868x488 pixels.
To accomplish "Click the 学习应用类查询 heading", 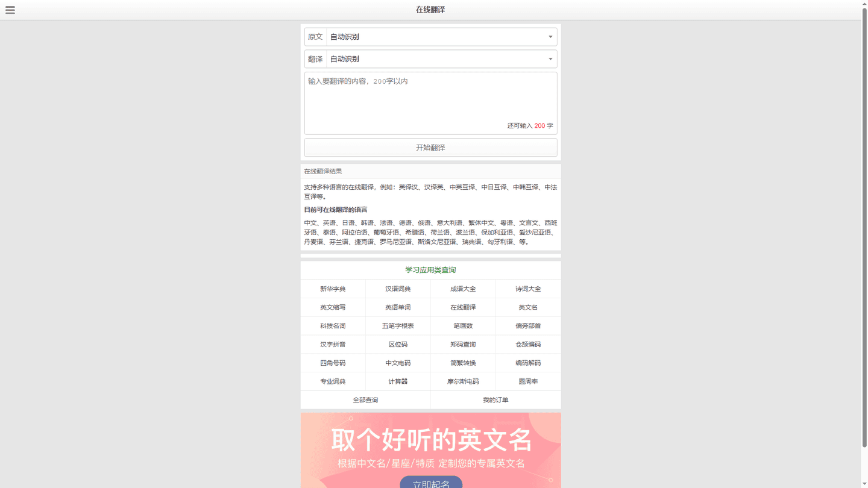I will tap(430, 270).
